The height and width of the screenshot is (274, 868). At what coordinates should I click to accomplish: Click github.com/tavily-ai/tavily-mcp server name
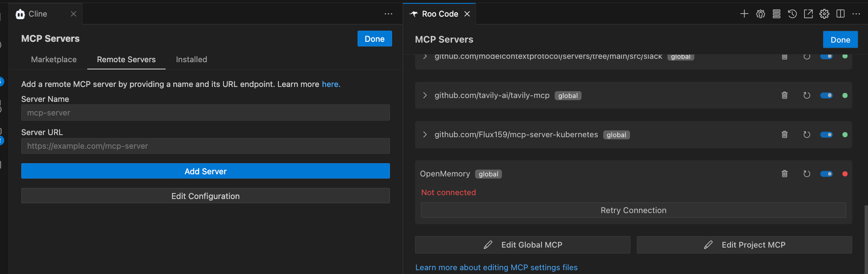point(492,95)
